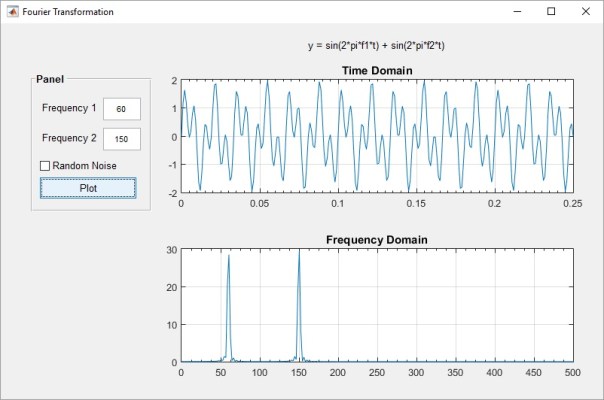Focus the Frequency 2 input field
The height and width of the screenshot is (400, 604).
pyautogui.click(x=121, y=138)
